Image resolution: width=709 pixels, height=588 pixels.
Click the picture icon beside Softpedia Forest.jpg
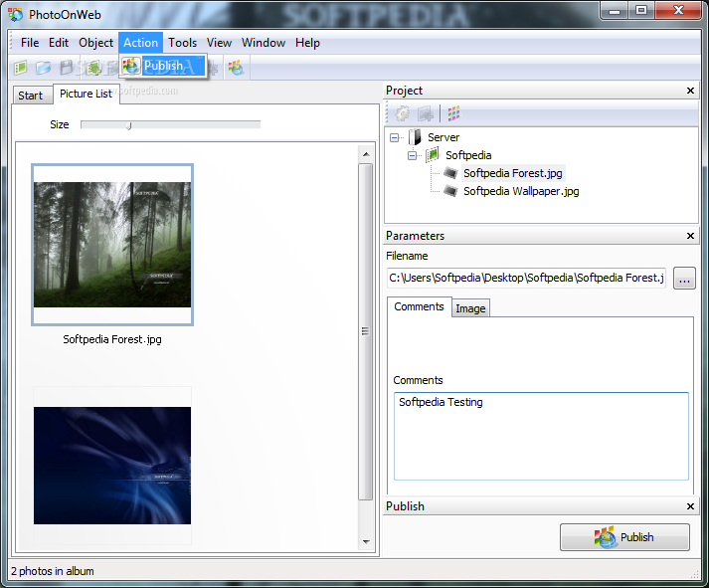pyautogui.click(x=450, y=173)
